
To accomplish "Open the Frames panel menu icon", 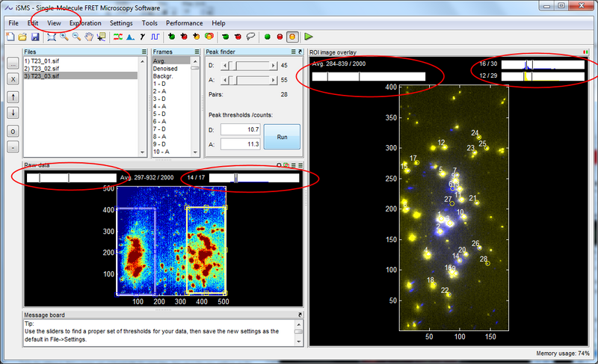I will click(198, 52).
